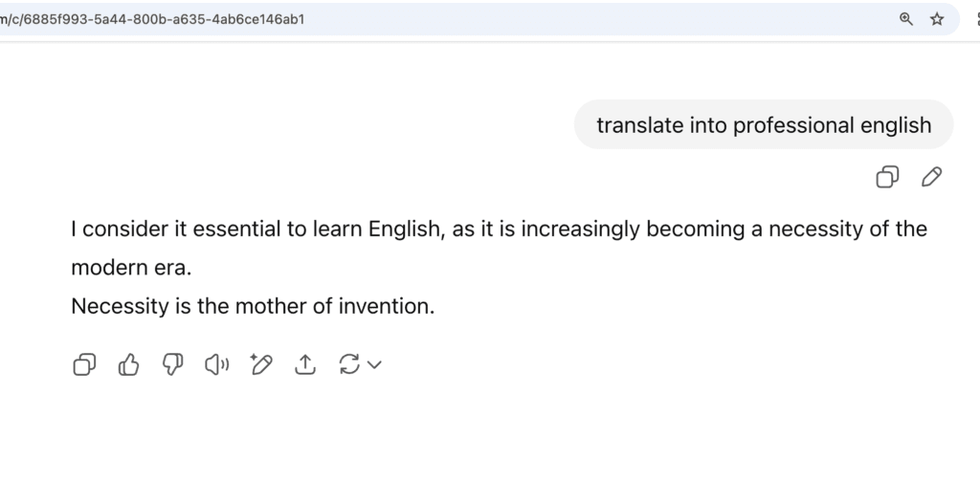Click the response line starting "I consider it essential"
The image size is (980, 481).
499,230
